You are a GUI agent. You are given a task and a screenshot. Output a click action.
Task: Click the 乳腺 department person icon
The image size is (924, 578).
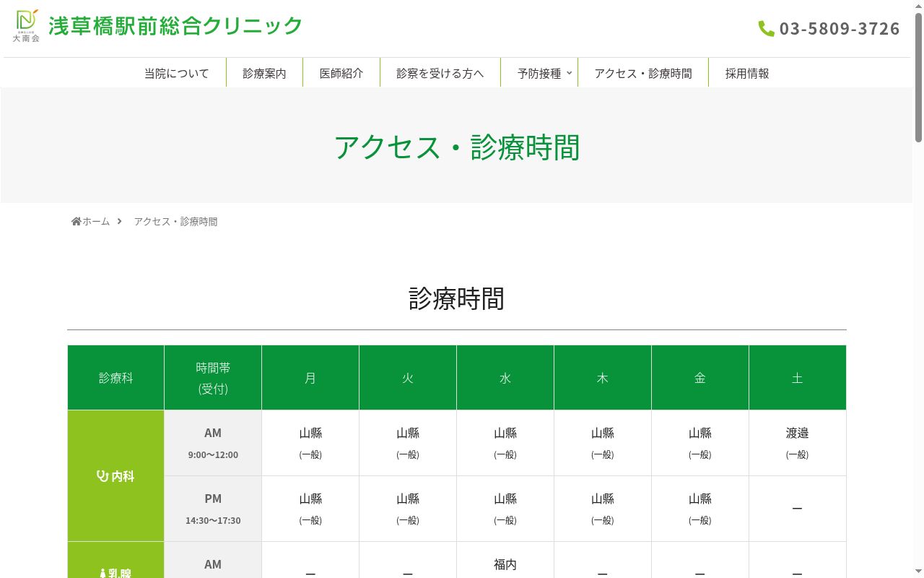[103, 574]
